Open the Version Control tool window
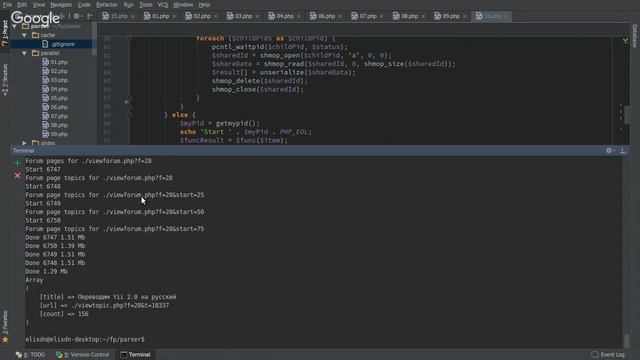The height and width of the screenshot is (360, 640). click(x=83, y=355)
